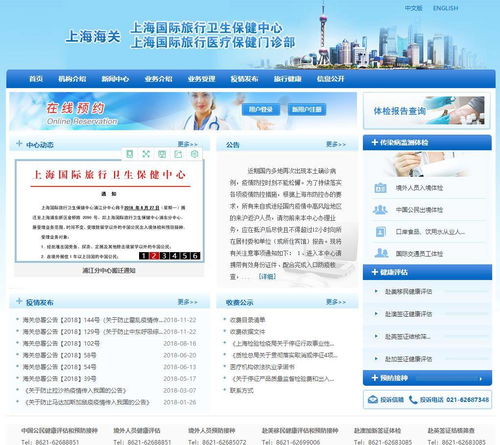Open the 境外人员入境体检 link
Viewport: 500px width, 445px height.
pyautogui.click(x=419, y=188)
